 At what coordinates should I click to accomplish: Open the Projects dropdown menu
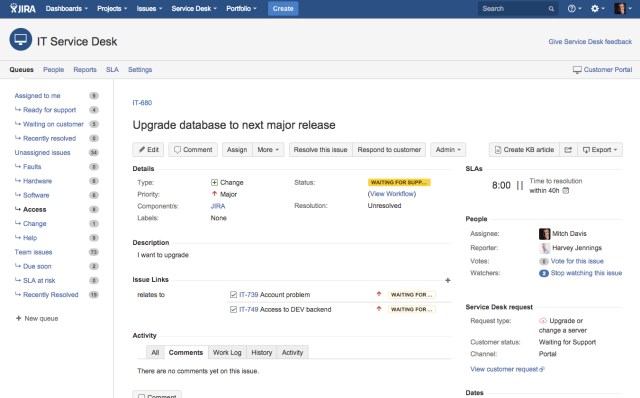(x=112, y=9)
